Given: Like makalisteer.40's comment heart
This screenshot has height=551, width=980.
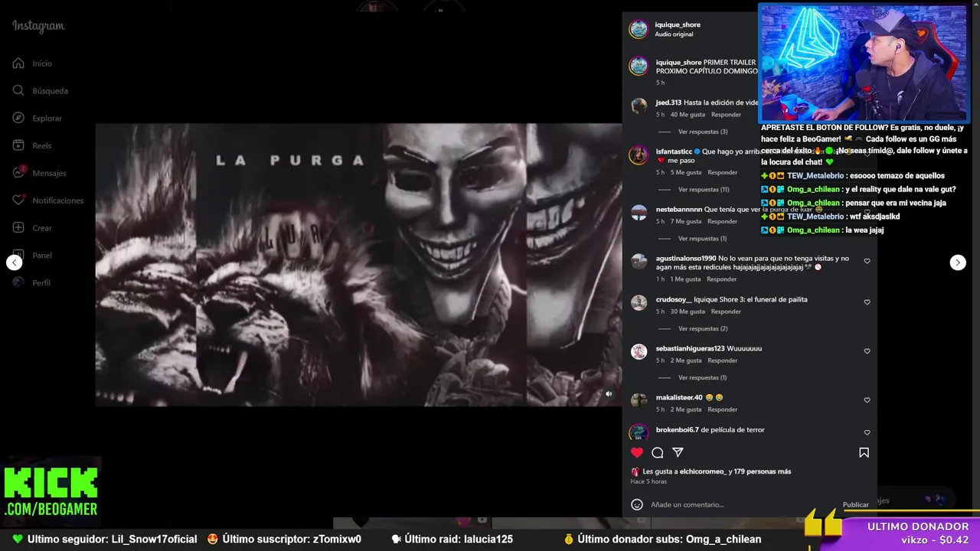Looking at the screenshot, I should 867,400.
